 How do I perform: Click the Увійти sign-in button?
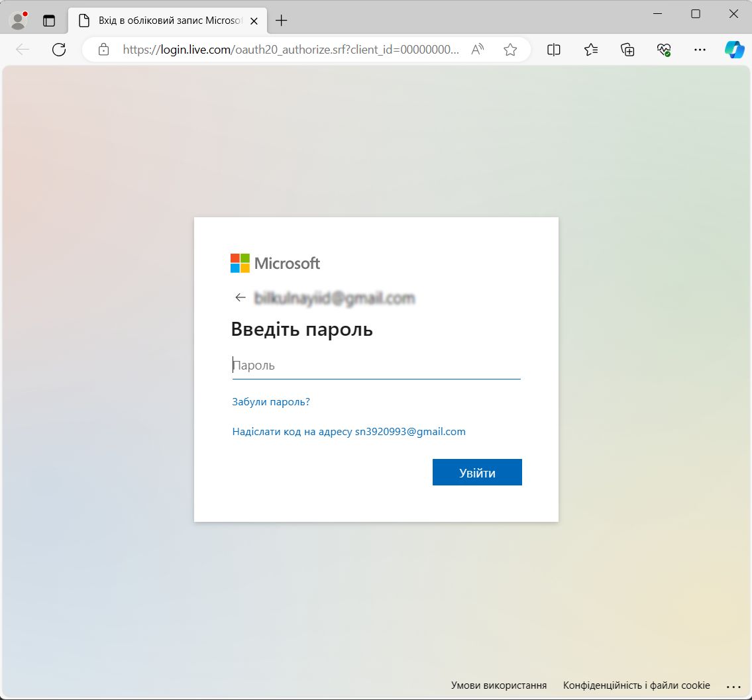(476, 472)
